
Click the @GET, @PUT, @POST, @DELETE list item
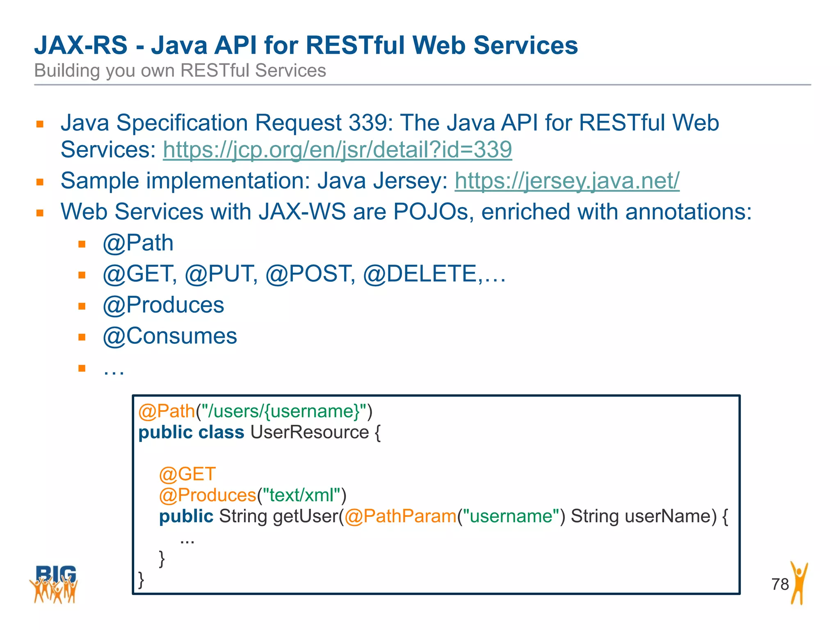304,274
